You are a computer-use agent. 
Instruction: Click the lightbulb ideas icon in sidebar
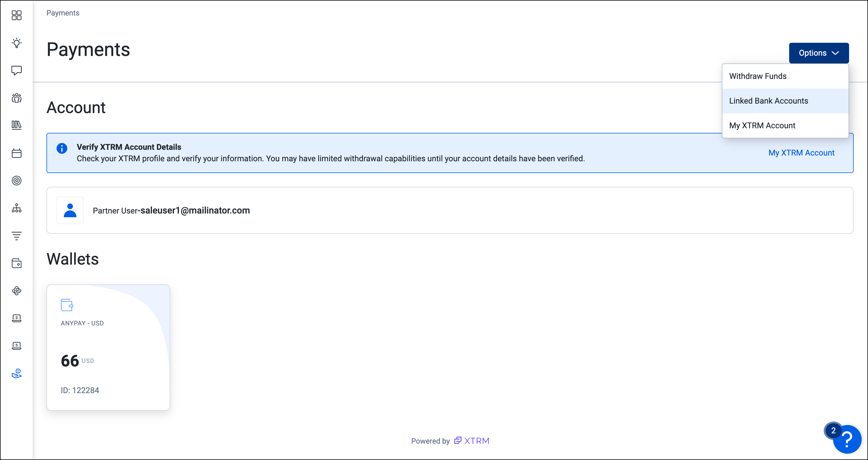tap(17, 43)
